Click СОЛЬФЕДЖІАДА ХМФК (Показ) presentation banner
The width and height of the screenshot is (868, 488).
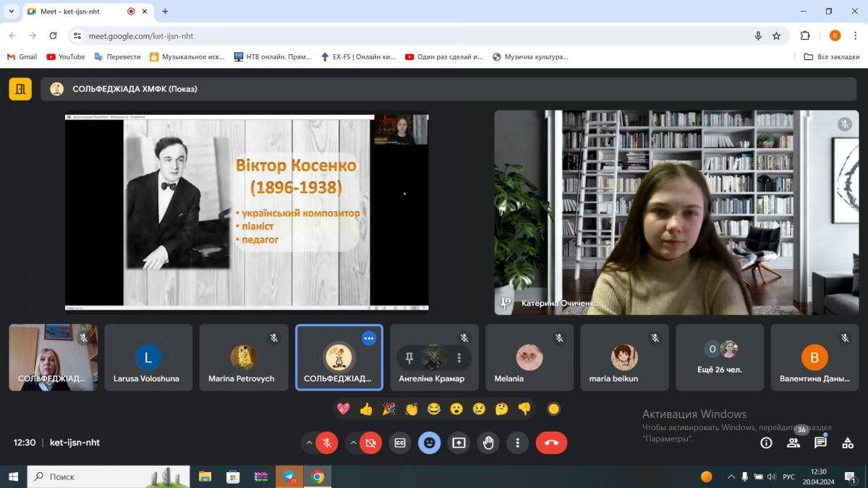(x=450, y=89)
